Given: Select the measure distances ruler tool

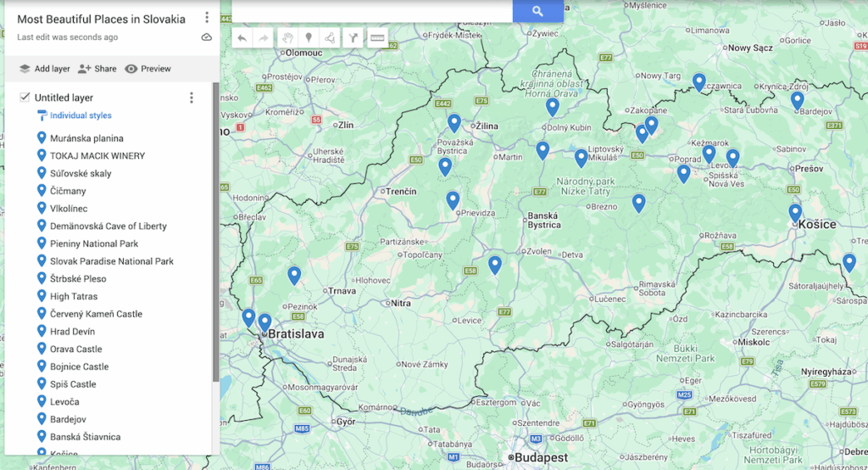Looking at the screenshot, I should click(x=377, y=38).
